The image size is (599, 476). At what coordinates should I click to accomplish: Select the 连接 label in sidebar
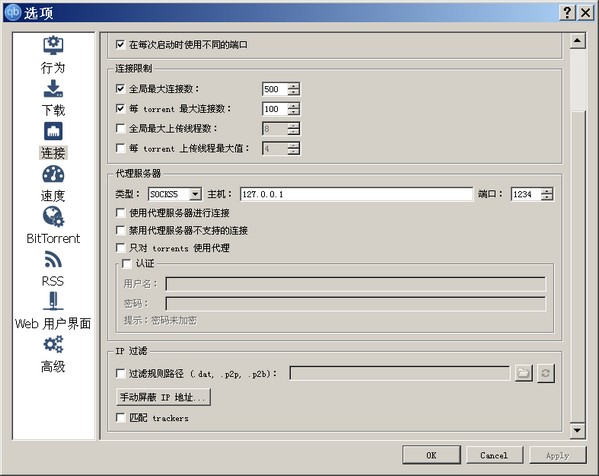pos(53,153)
